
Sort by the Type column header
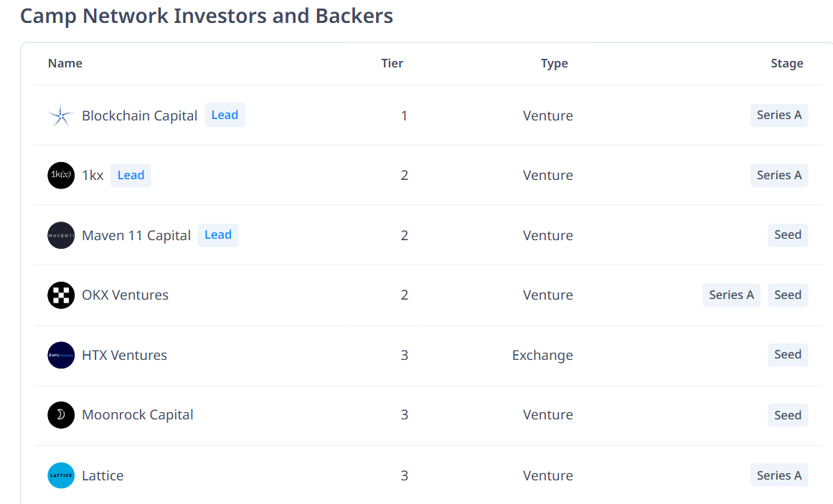(x=554, y=63)
